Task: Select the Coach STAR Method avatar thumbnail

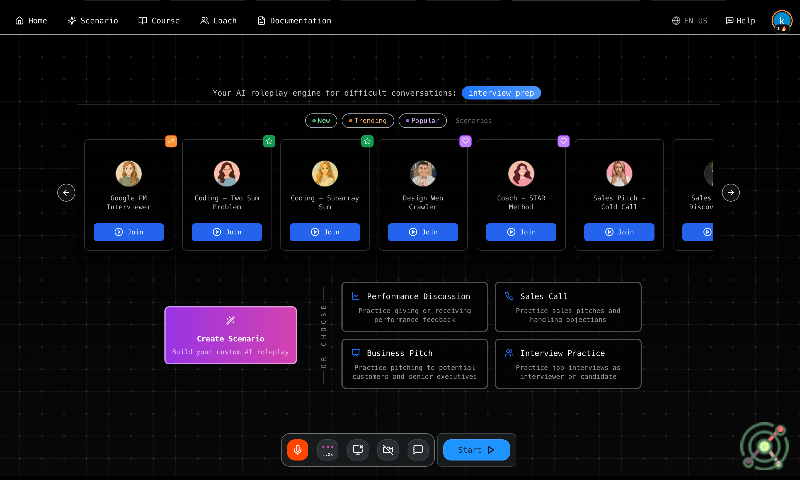Action: pos(521,174)
